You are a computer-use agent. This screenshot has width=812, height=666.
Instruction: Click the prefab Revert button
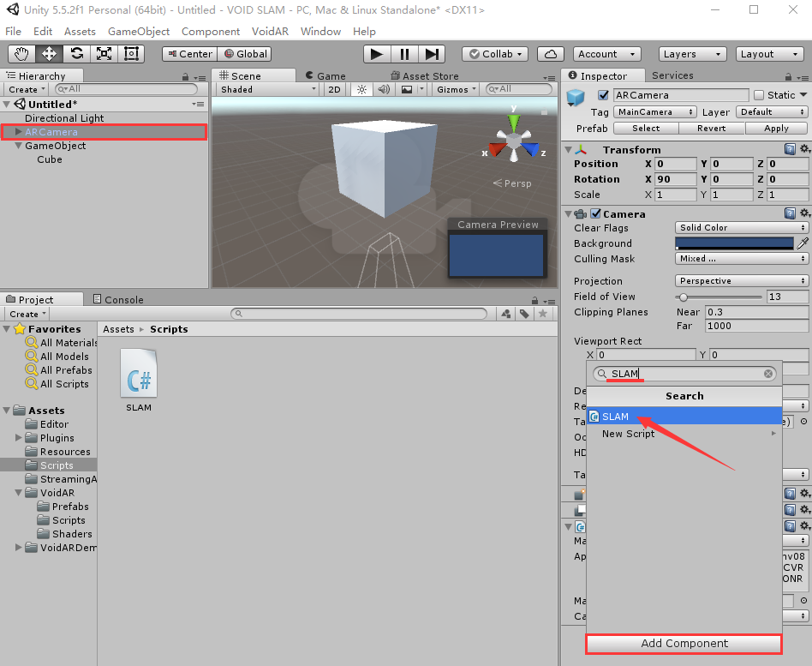[x=712, y=129]
